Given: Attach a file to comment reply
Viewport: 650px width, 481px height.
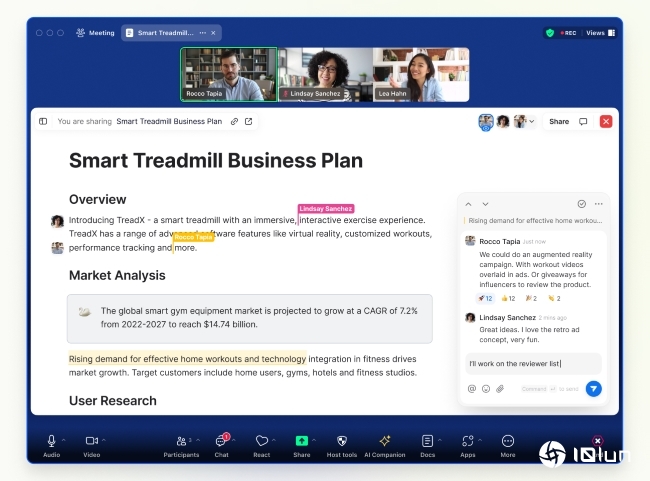Looking at the screenshot, I should click(500, 389).
